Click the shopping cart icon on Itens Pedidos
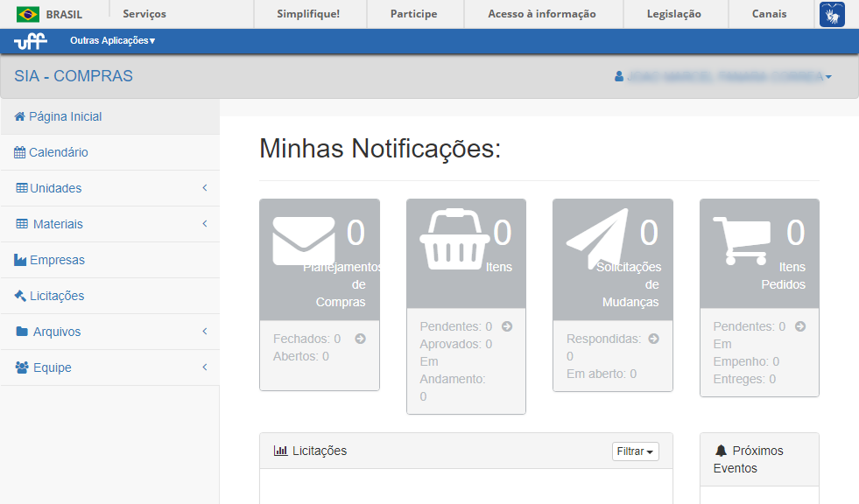The image size is (859, 504). click(x=744, y=236)
